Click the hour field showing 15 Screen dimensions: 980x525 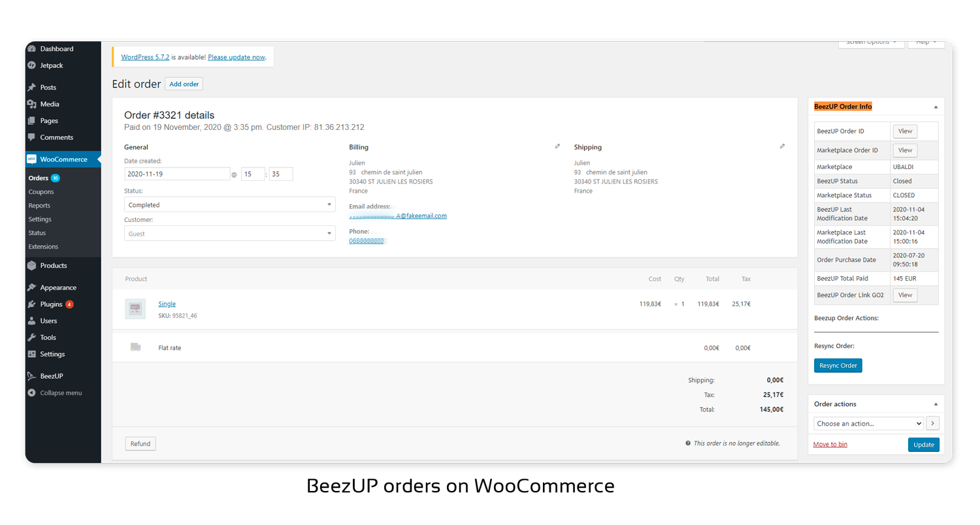tap(253, 174)
